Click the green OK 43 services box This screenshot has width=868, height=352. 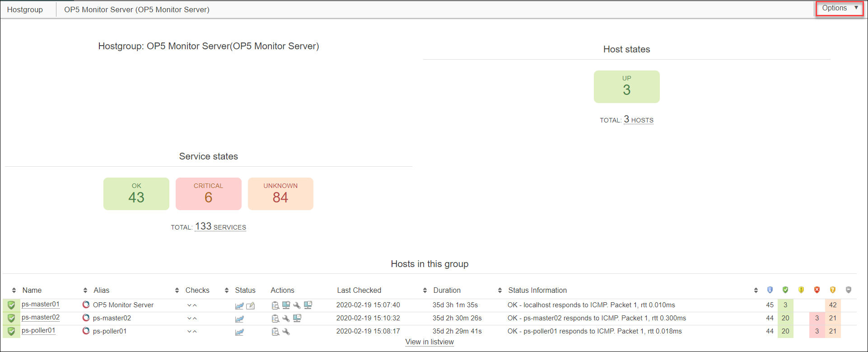[136, 194]
